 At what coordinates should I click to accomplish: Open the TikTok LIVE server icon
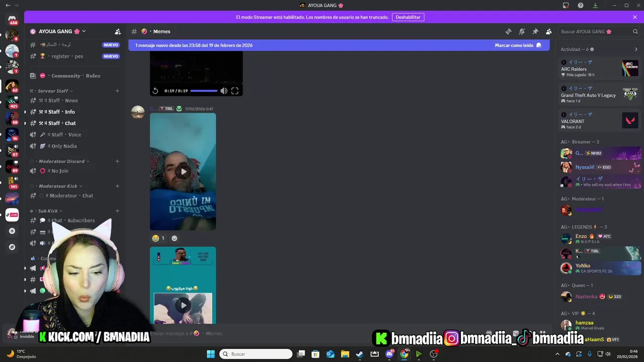[12, 215]
